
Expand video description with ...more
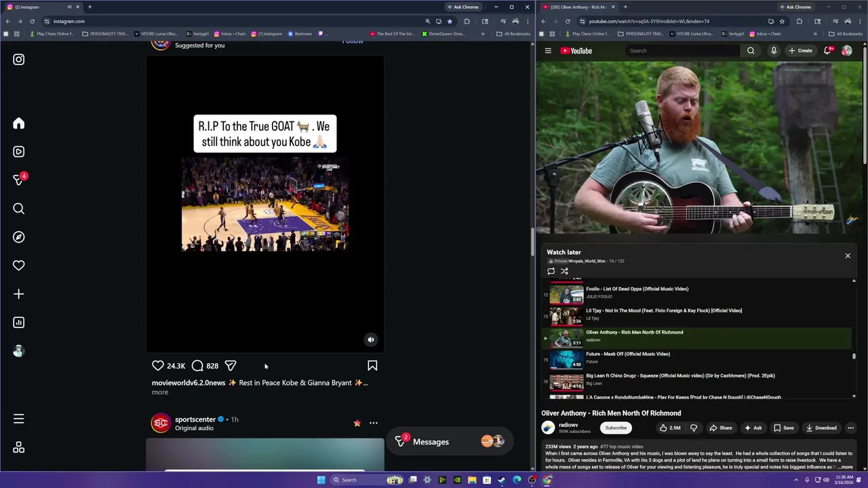(x=845, y=467)
